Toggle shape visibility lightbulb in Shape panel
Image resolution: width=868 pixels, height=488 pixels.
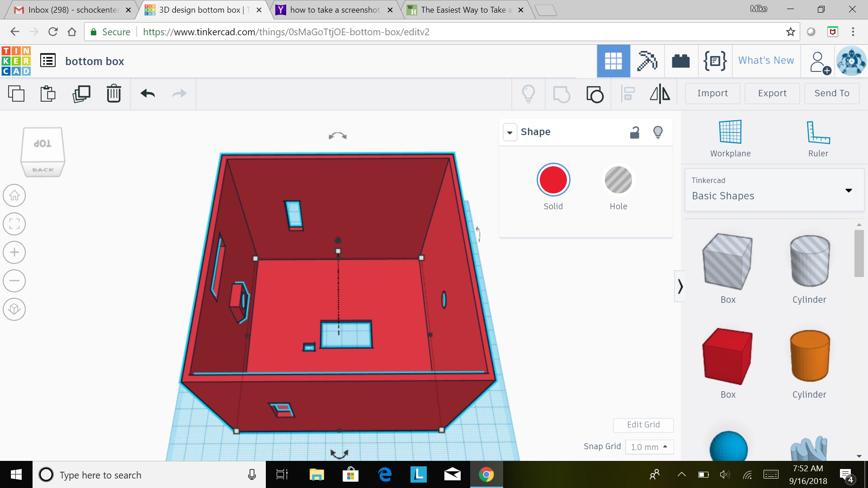click(658, 132)
